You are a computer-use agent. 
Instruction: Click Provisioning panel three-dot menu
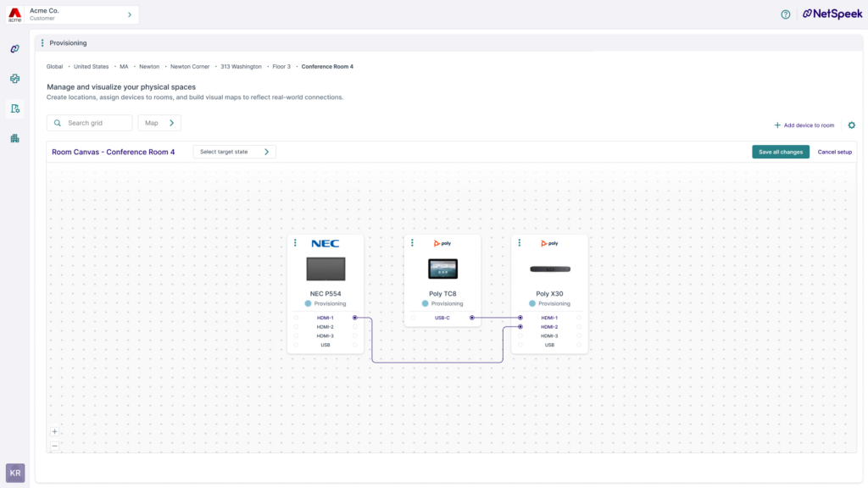(x=42, y=43)
